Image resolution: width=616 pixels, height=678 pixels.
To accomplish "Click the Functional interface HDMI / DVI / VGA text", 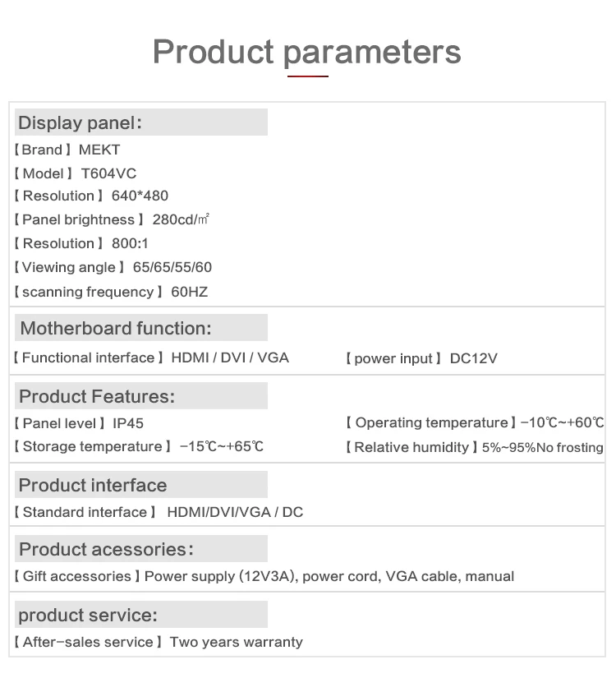I will point(151,357).
